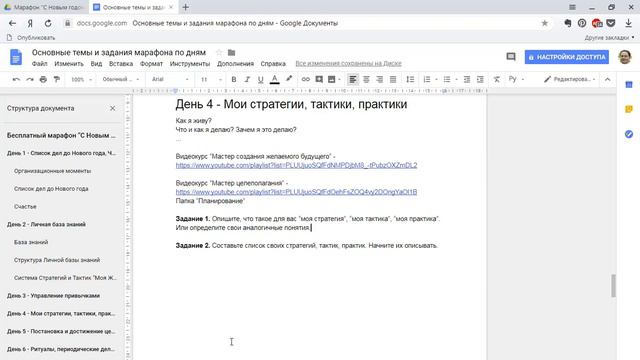
Task: Jump to День 2 - Личная база знаний in outline
Action: tap(46, 224)
